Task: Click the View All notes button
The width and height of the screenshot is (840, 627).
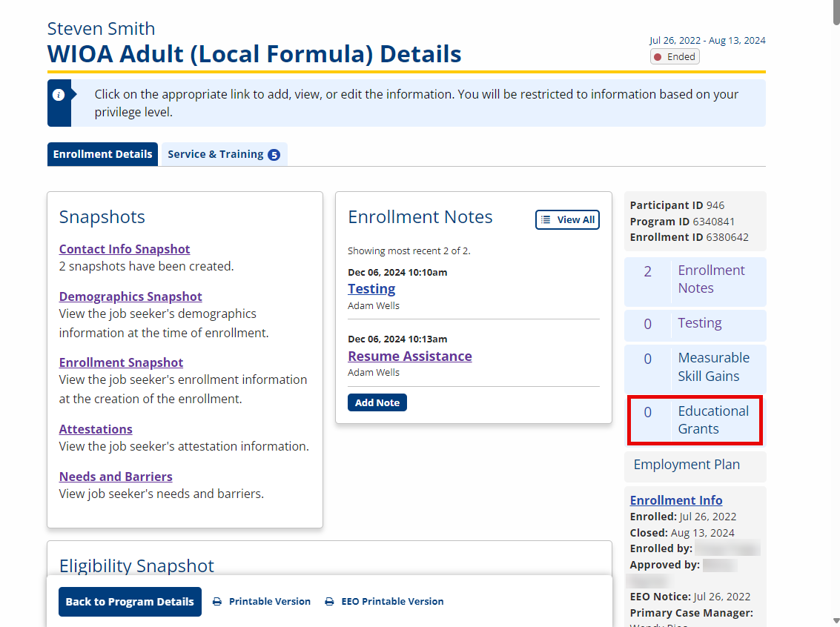Action: point(567,219)
